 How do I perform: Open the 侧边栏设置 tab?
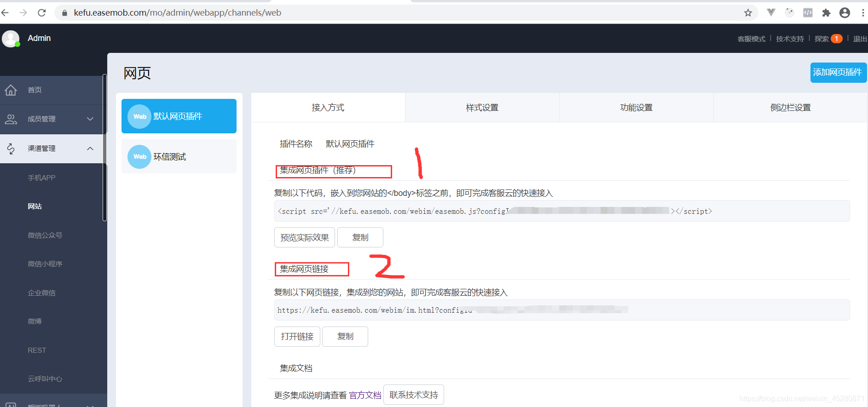(x=791, y=108)
